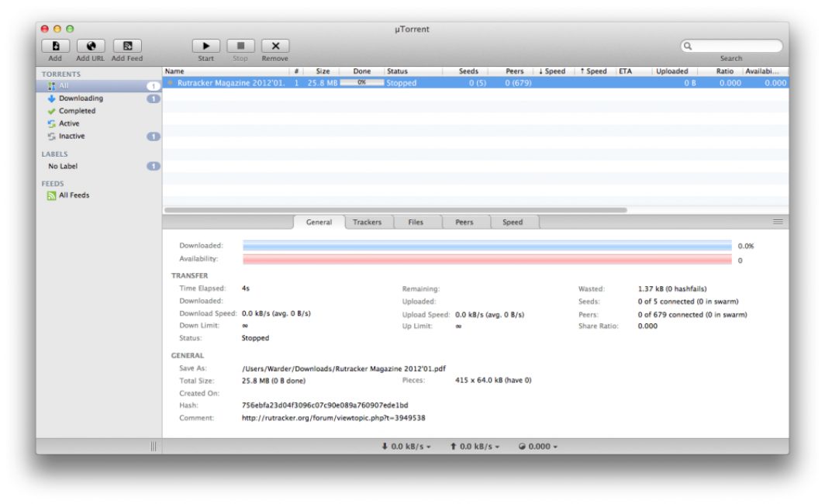The image size is (825, 504).
Task: Click the '415 x 64.0 kB' pieces value
Action: click(x=493, y=381)
